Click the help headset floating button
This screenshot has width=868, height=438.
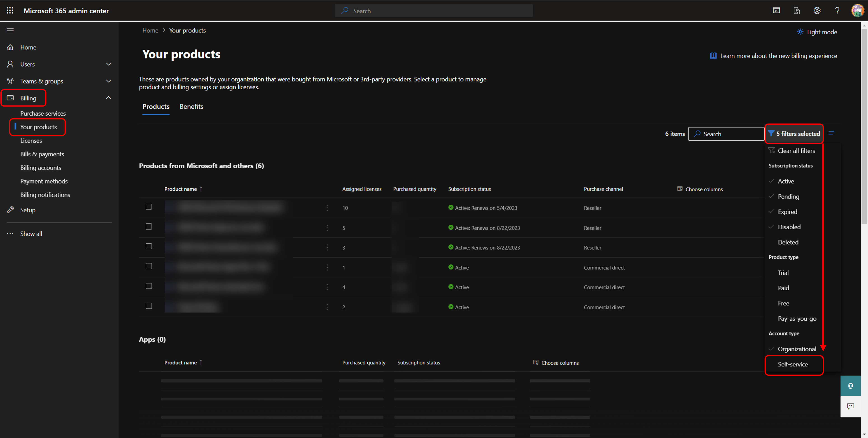coord(850,386)
